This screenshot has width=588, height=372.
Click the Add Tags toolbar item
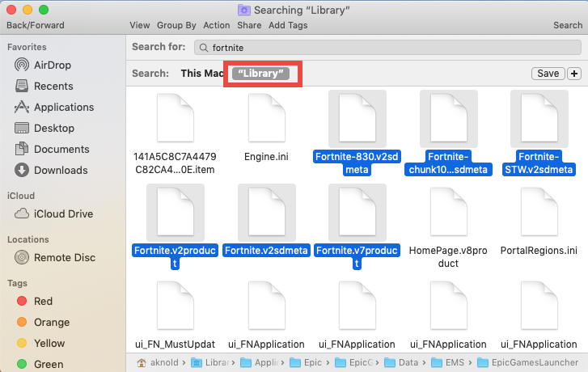point(288,25)
